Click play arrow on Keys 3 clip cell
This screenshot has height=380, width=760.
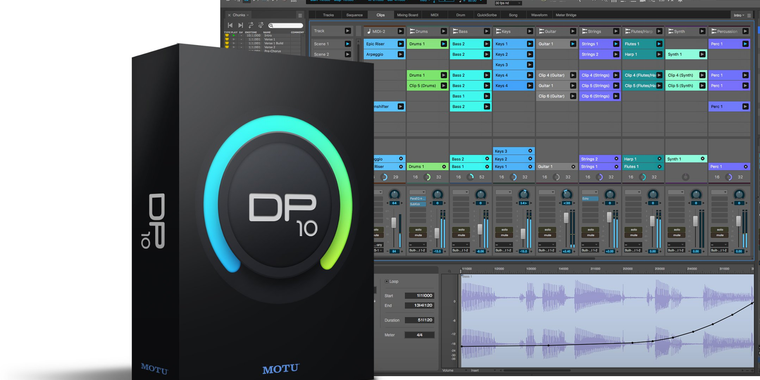pos(530,64)
